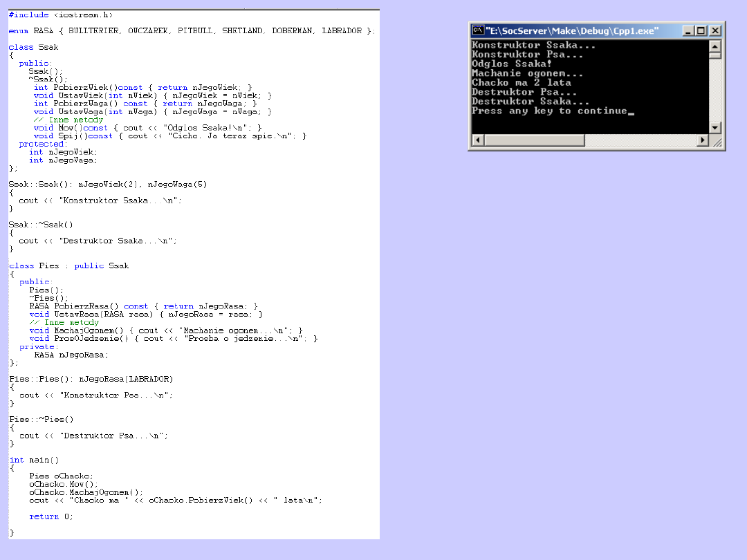Click the statement "oChacko.MachajOgonem();"
The height and width of the screenshot is (560, 747).
(x=86, y=492)
